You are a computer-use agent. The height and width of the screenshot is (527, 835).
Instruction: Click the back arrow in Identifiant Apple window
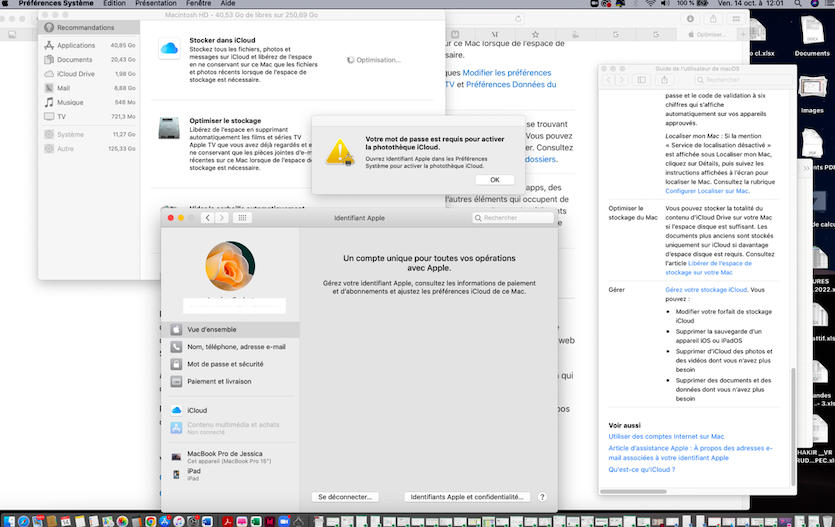coord(208,217)
